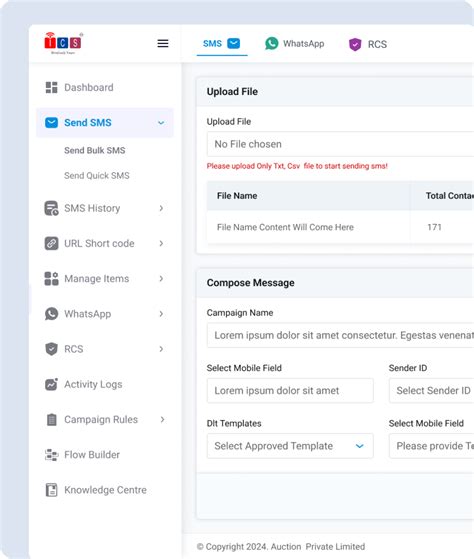474x559 pixels.
Task: Click the SMS History icon
Action: click(x=51, y=208)
